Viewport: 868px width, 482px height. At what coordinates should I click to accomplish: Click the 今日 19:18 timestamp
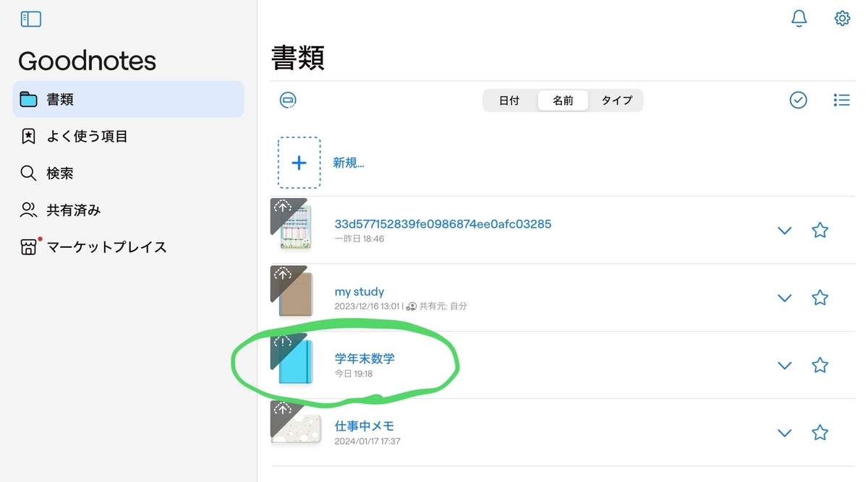pos(354,374)
